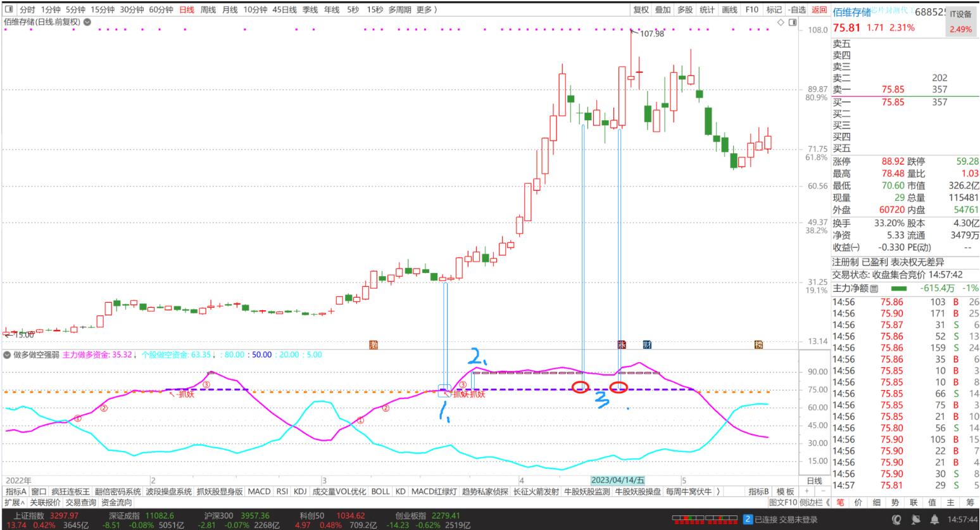Open the 佰维存储 chart title dropdown arrow
The width and height of the screenshot is (980, 530).
87,22
